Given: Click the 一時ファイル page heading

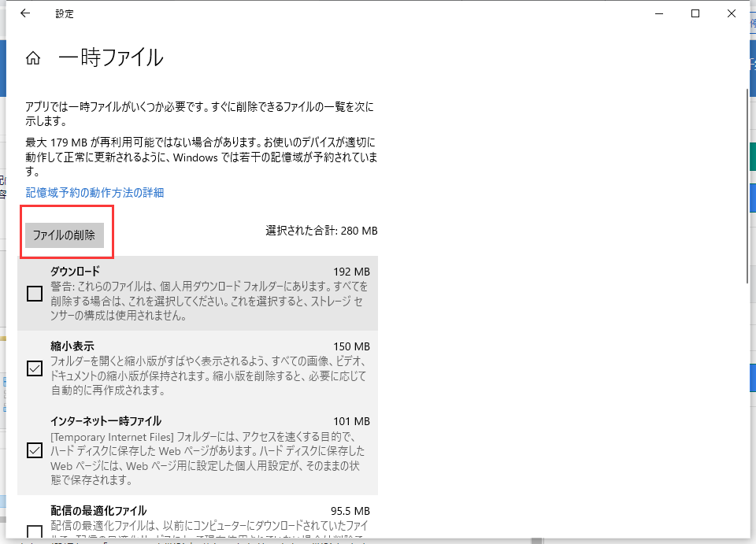Looking at the screenshot, I should click(x=110, y=57).
